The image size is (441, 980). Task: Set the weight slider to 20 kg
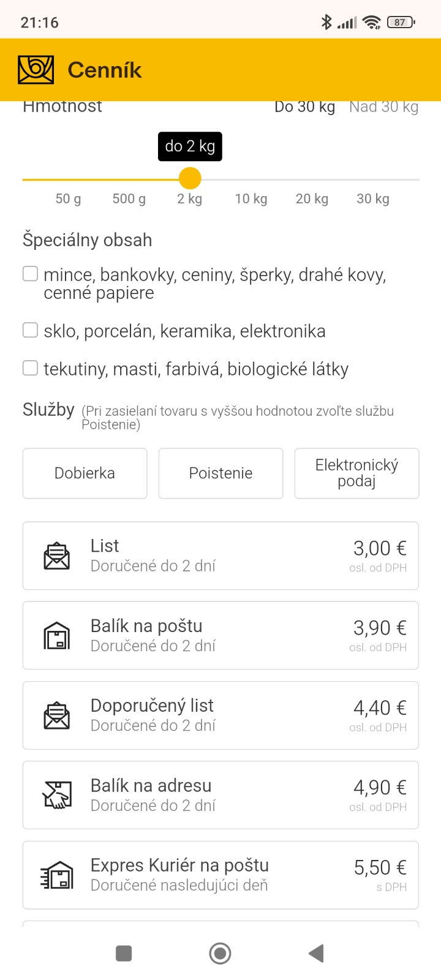pyautogui.click(x=312, y=180)
